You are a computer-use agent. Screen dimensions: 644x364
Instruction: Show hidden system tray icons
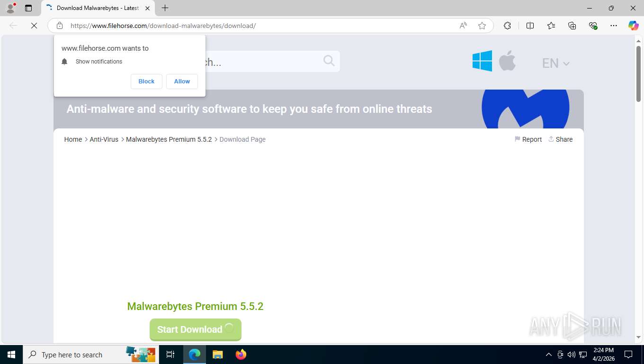pyautogui.click(x=549, y=355)
